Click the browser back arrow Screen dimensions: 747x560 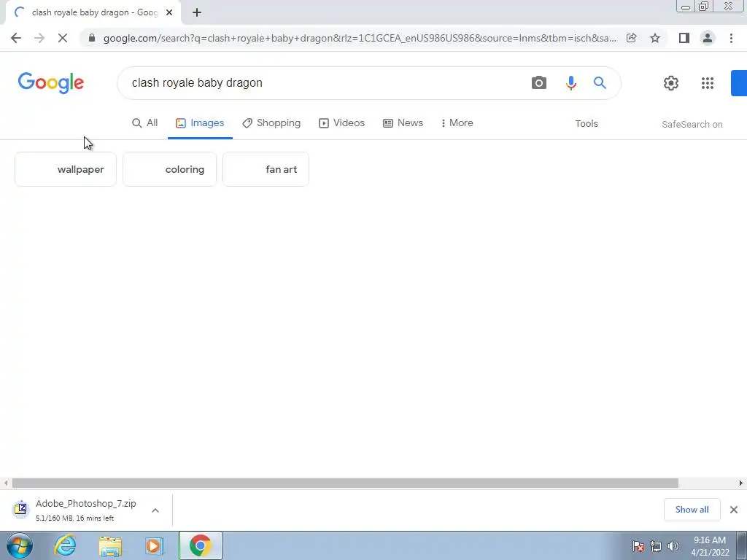tap(16, 38)
